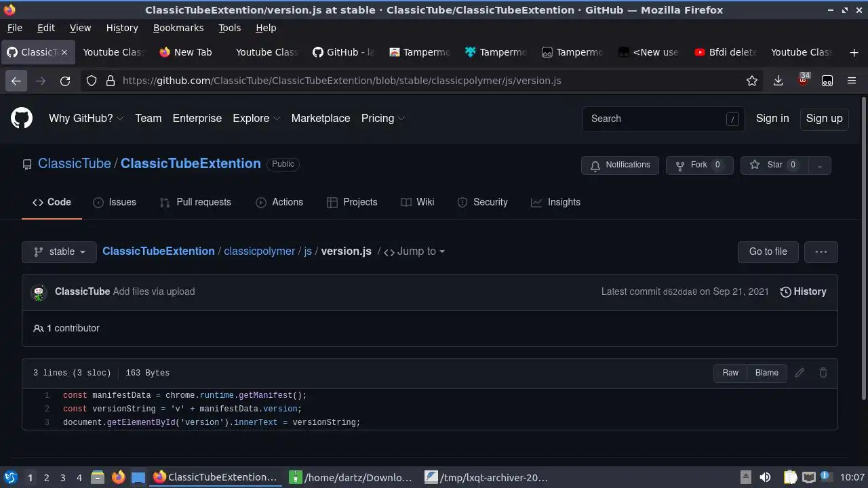
Task: Close the active ClassicTube tab
Action: point(64,52)
